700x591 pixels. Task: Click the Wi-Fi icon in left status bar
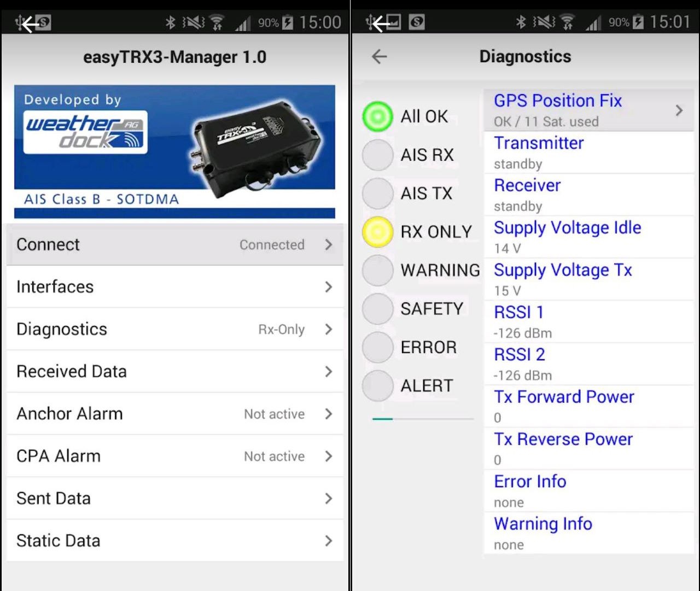click(217, 22)
